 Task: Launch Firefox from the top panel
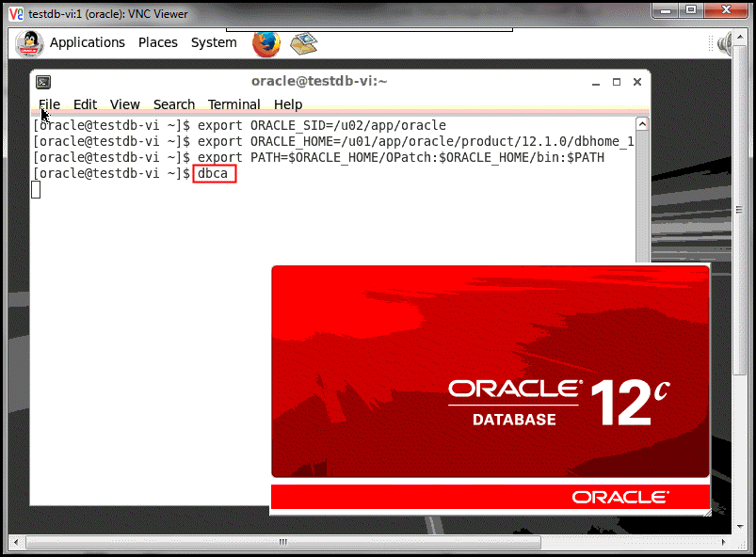click(265, 42)
